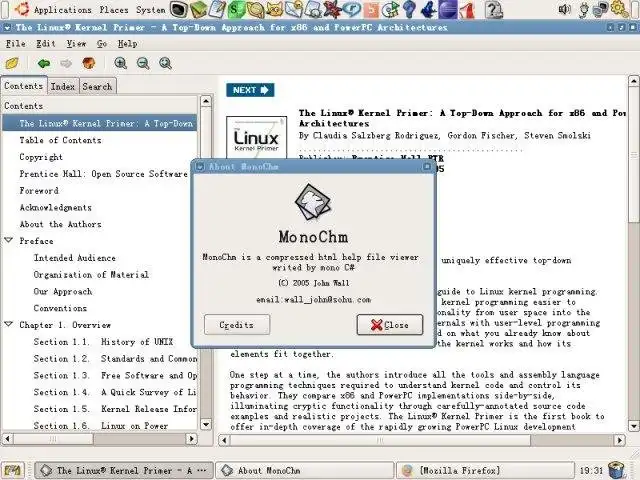This screenshot has height=480, width=640.
Task: Select Copyright entry in contents tree
Action: [41, 157]
